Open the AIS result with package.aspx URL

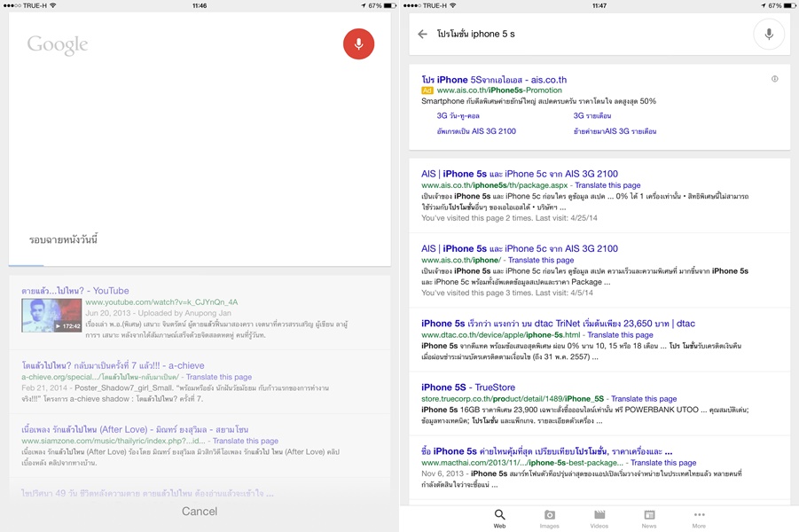[x=520, y=174]
